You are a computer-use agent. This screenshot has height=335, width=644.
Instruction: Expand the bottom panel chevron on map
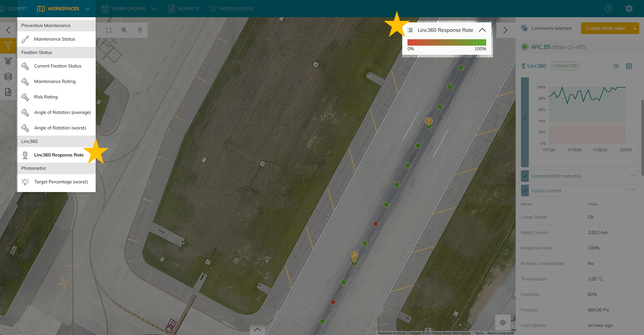[257, 330]
